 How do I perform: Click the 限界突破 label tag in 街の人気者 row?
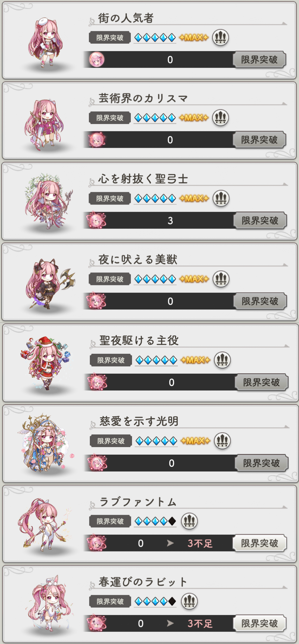coord(110,38)
